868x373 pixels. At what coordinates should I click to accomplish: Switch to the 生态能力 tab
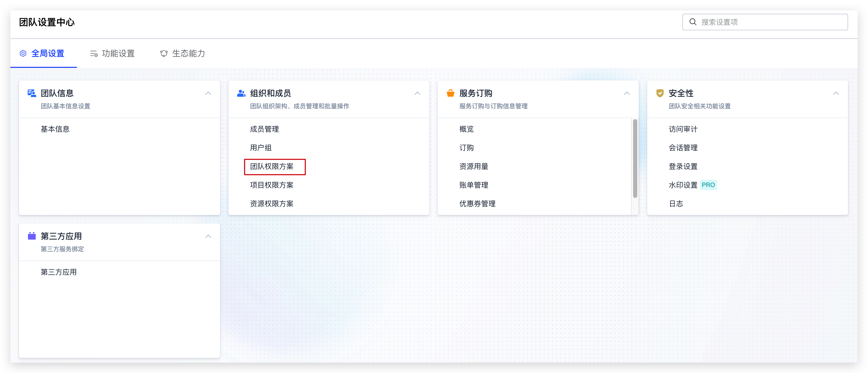(183, 53)
